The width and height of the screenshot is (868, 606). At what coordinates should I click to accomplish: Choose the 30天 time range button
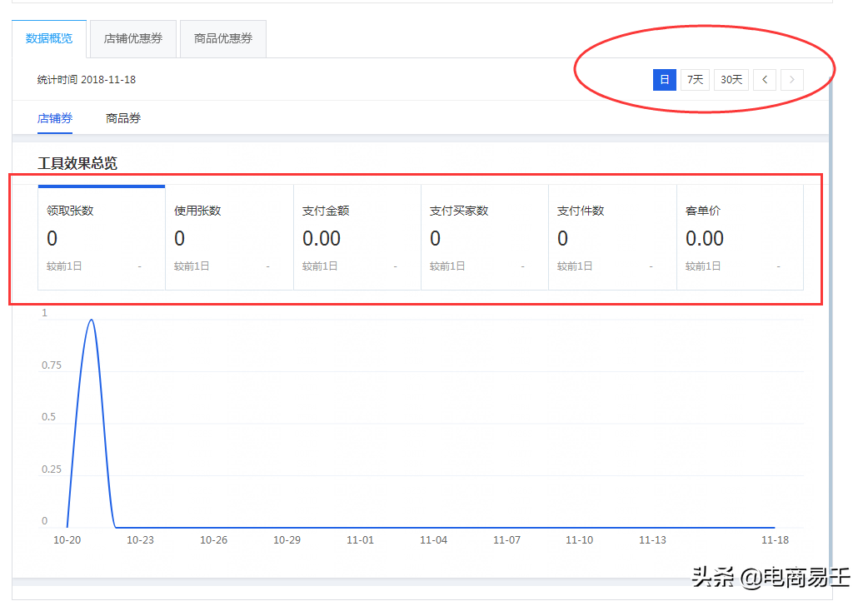click(x=731, y=80)
